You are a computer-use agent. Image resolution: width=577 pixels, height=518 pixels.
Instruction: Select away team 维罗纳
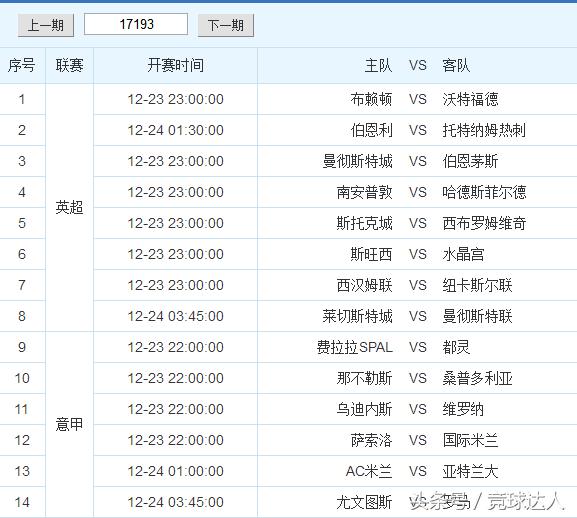coord(463,409)
